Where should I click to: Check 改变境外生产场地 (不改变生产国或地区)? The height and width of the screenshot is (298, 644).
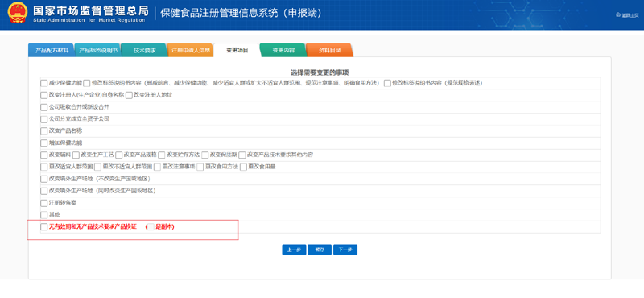[x=44, y=180]
